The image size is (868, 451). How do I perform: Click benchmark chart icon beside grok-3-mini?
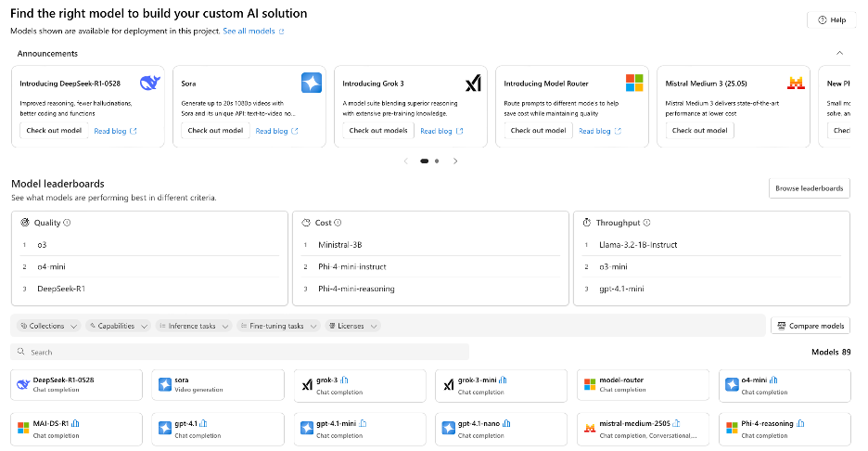[503, 380]
